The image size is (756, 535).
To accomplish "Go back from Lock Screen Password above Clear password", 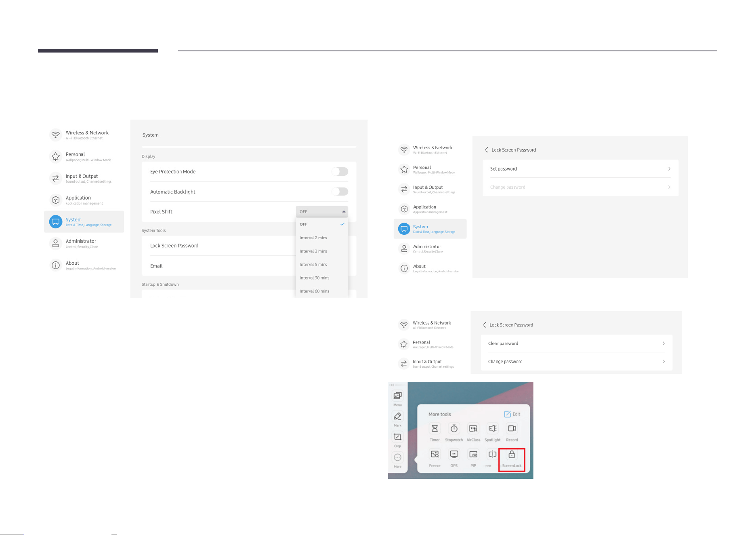I will tap(485, 325).
